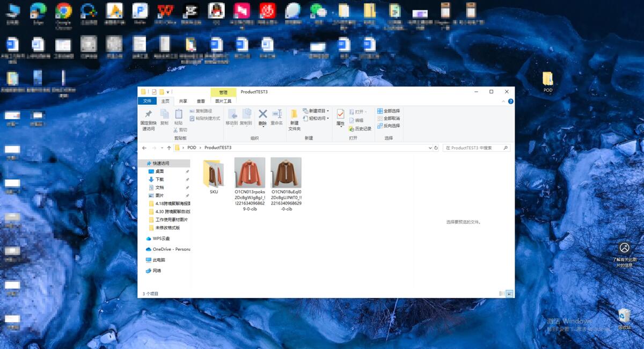The width and height of the screenshot is (644, 349).
Task: Click the Properties checkmark icon
Action: coord(340,114)
